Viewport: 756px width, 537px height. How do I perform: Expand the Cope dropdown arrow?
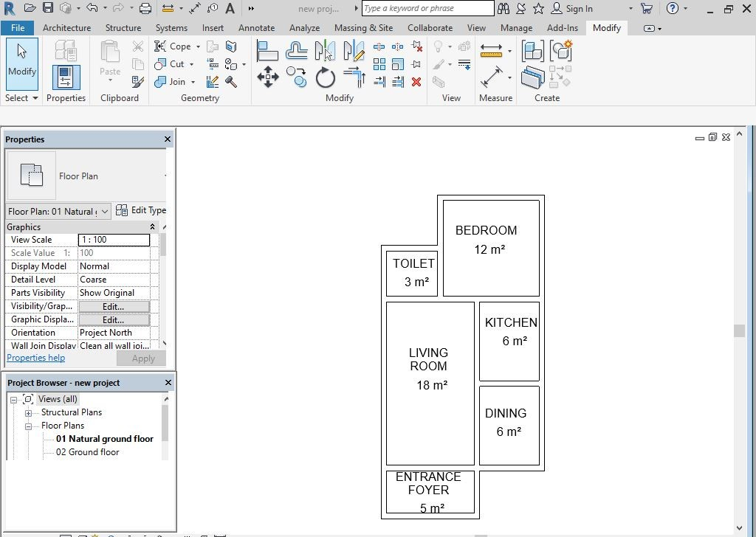[x=198, y=46]
